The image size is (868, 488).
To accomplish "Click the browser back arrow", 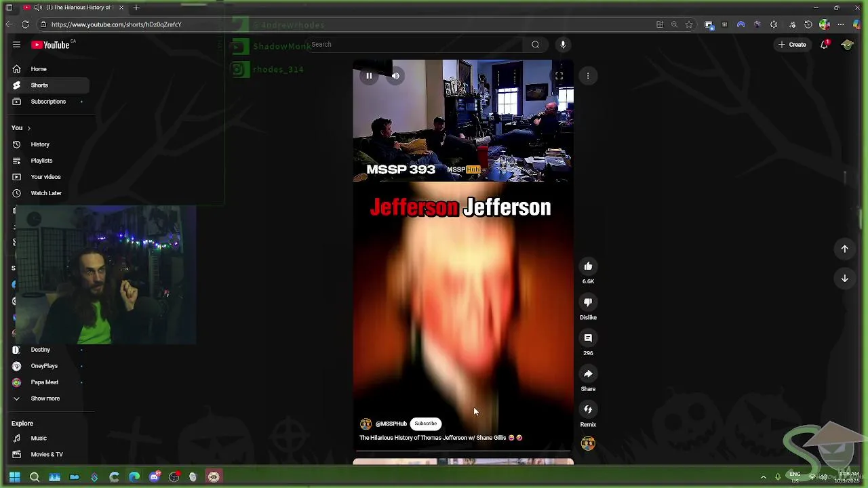I will pos(9,24).
